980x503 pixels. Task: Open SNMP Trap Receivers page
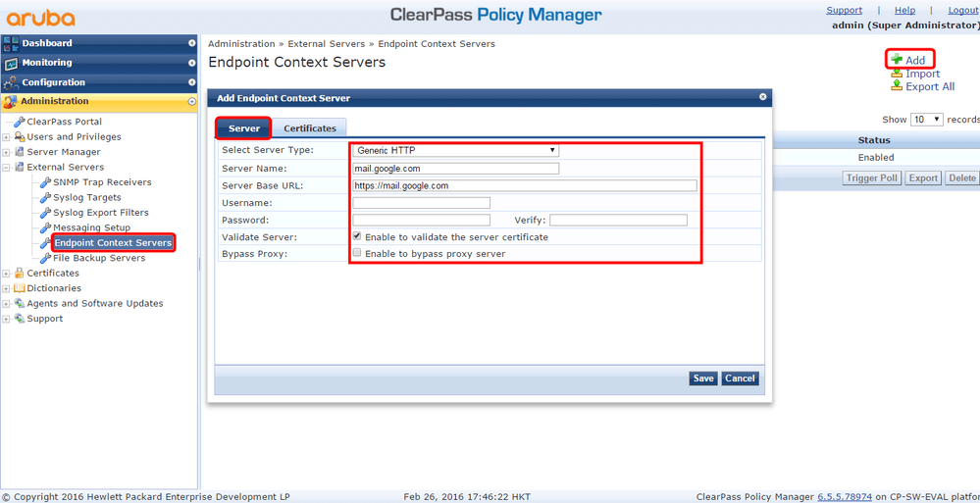[102, 181]
